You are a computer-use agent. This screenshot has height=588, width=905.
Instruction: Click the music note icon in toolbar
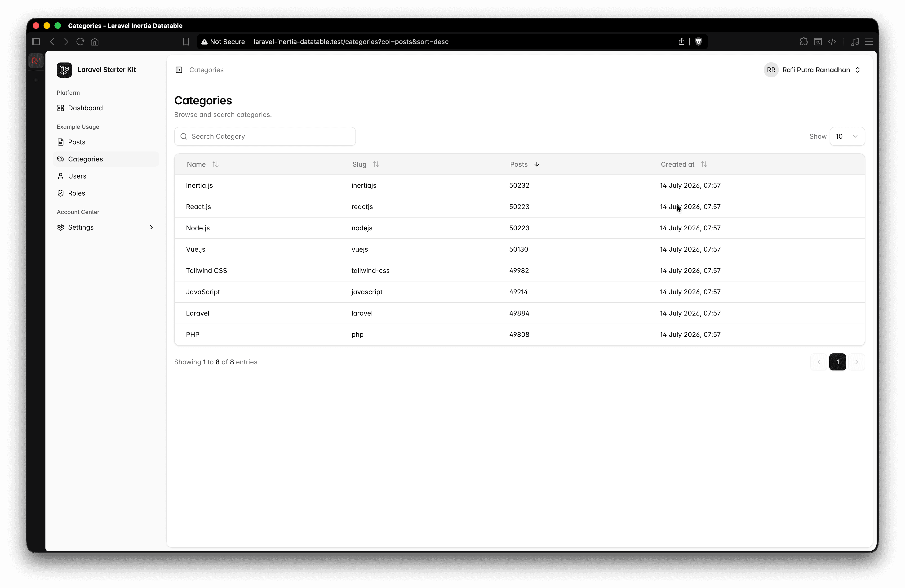(x=855, y=42)
